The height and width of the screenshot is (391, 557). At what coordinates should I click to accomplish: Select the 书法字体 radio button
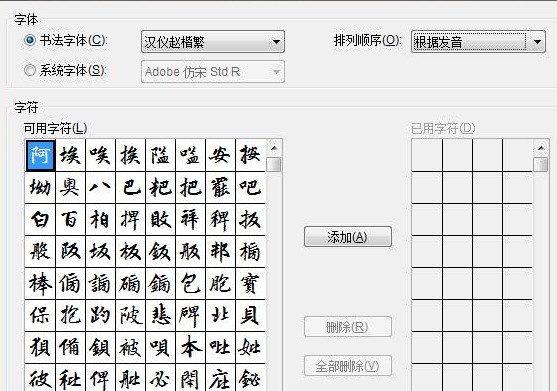coord(30,40)
